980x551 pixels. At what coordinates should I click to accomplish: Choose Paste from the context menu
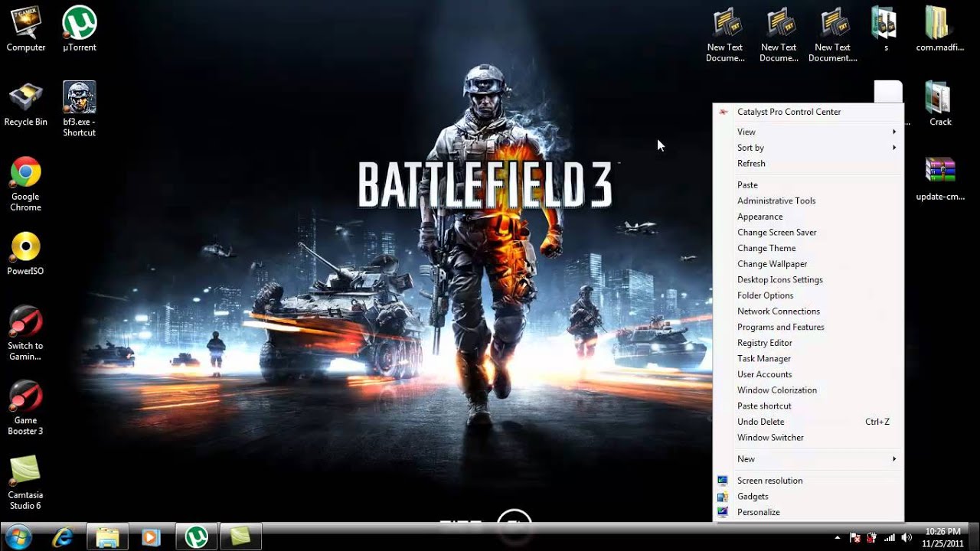(808, 185)
